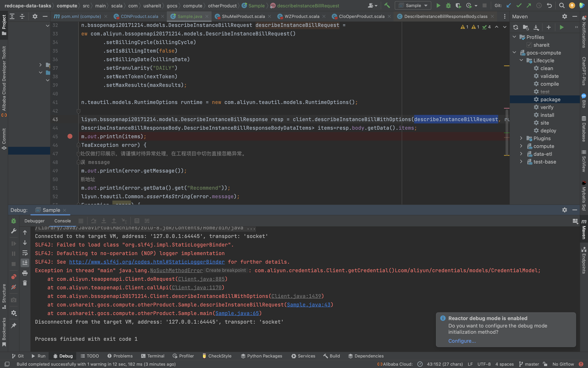Click Evaluate Expression calculator icon

137,221
